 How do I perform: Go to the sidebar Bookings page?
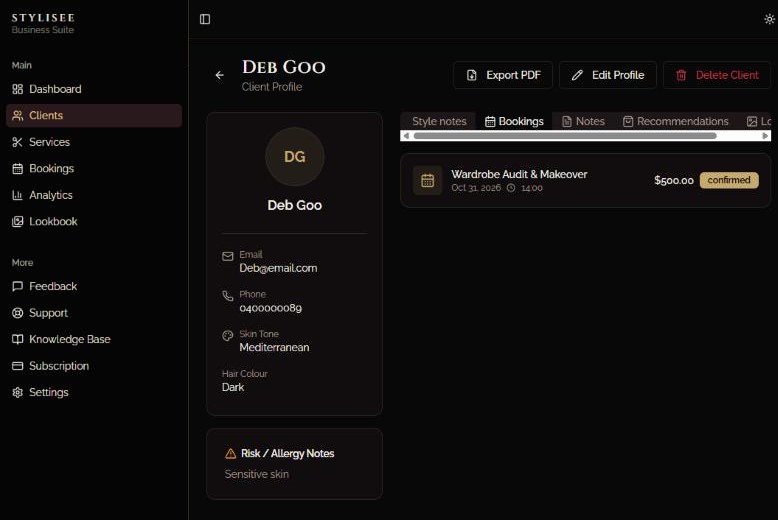pos(94,168)
